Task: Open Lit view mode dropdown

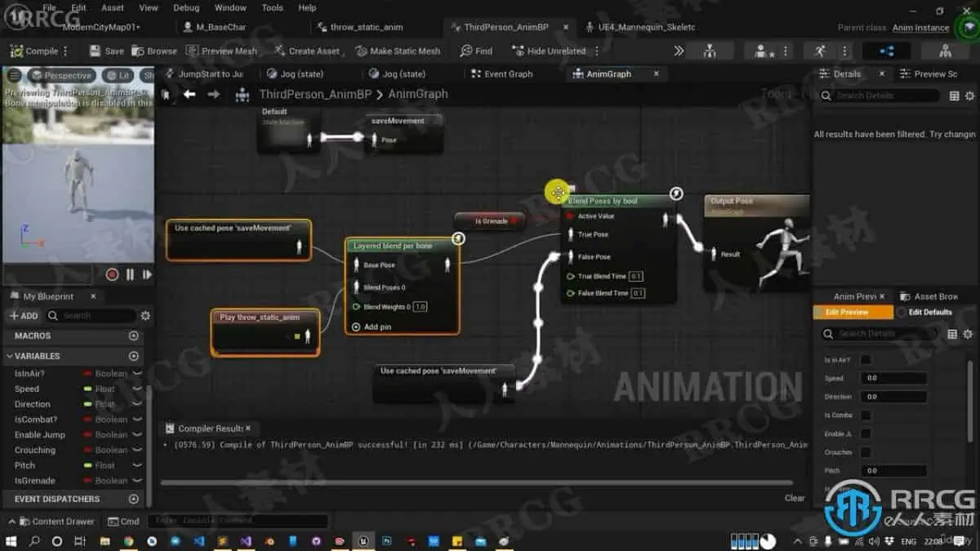Action: coord(119,75)
